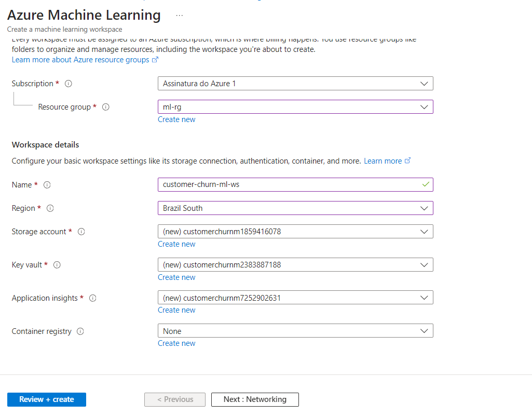Open the Subscription dropdown Assinatura do Azure 1
The image size is (532, 416).
[x=295, y=84]
